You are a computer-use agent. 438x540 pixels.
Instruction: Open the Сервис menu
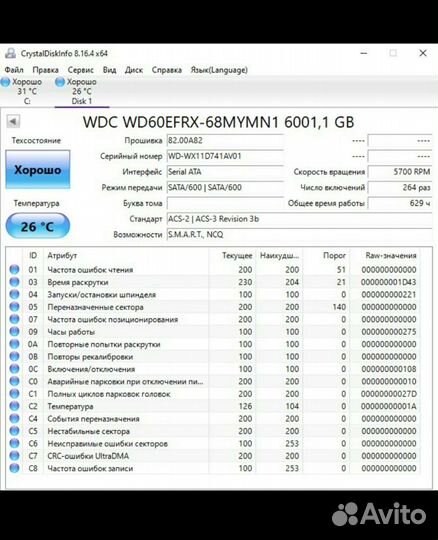point(81,70)
